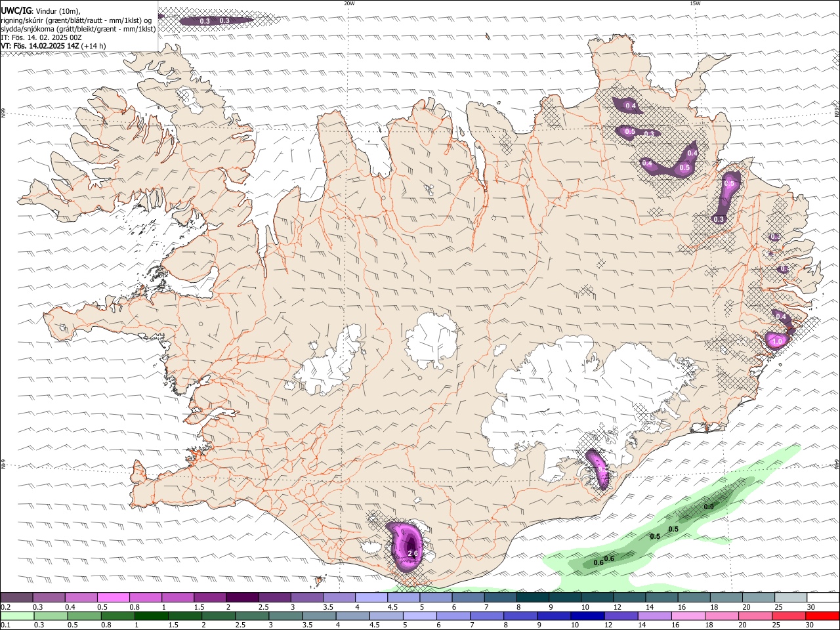Click the 0.1 label under lower scale

click(5, 625)
